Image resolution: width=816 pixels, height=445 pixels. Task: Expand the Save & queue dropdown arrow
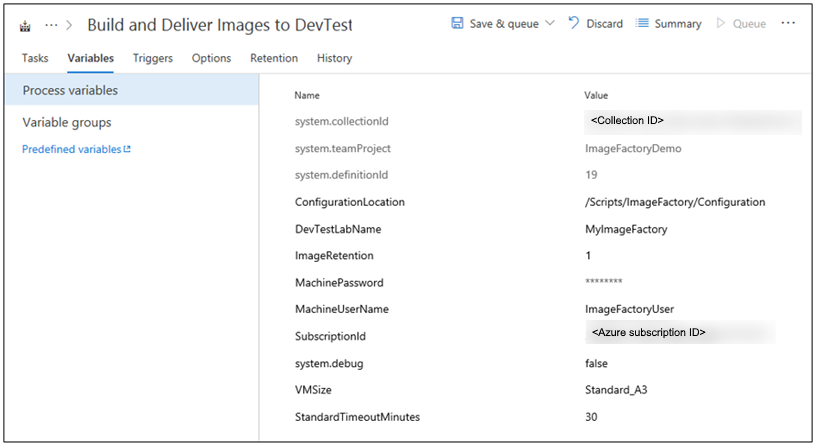pos(550,23)
